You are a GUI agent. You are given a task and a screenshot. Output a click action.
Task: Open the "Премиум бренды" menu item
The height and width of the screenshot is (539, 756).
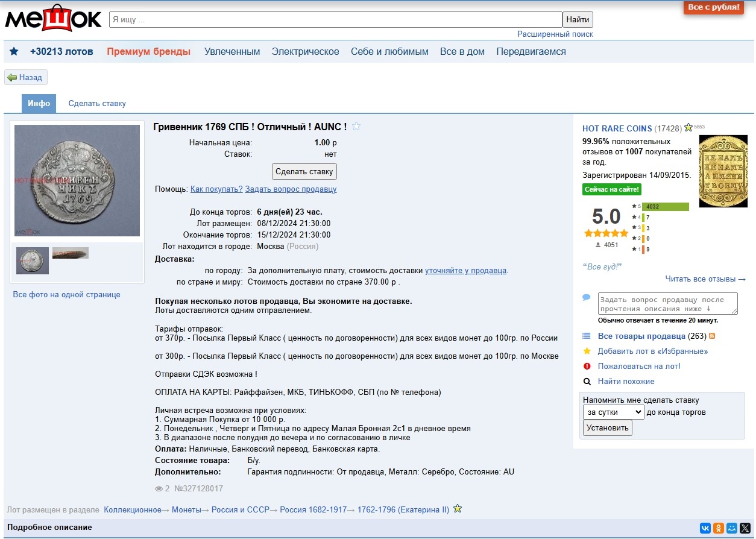(x=148, y=52)
